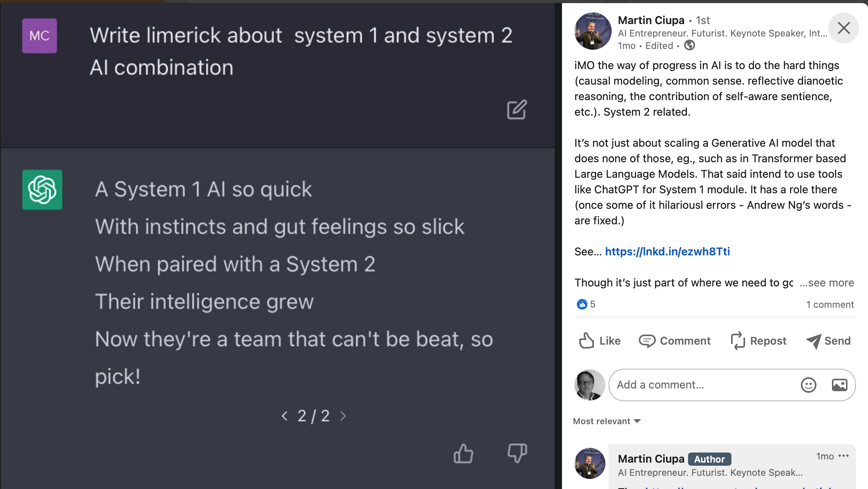This screenshot has width=868, height=489.
Task: Click the thumbs up icon under limerick
Action: (463, 453)
